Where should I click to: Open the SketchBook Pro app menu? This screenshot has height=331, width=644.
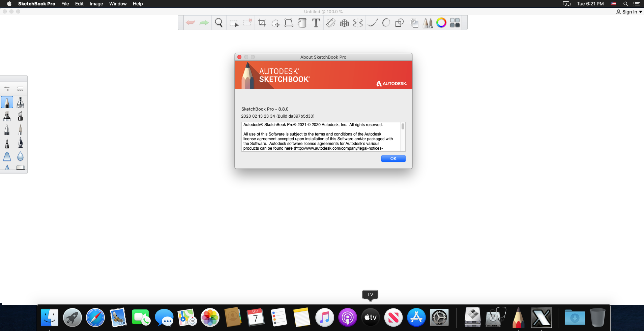tap(36, 4)
